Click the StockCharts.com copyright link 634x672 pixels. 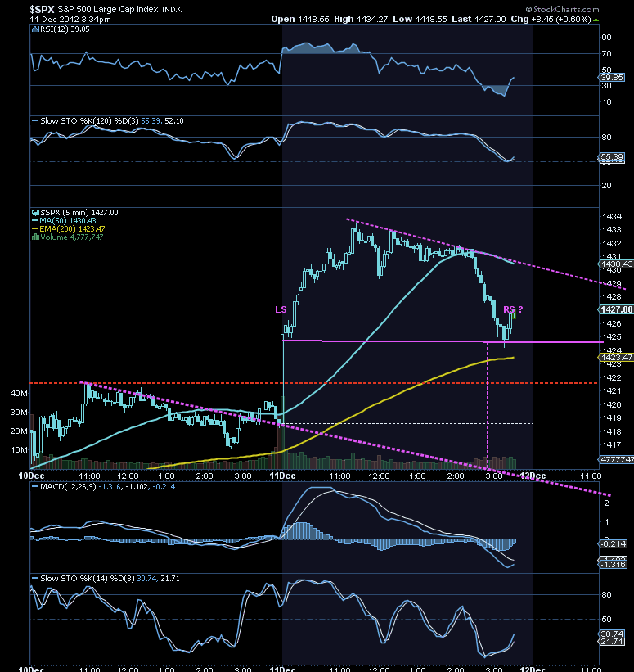coord(563,9)
